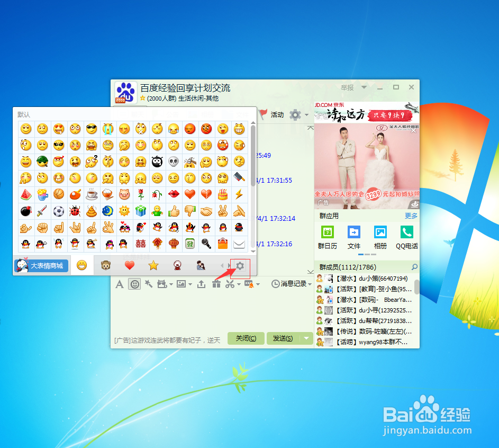The width and height of the screenshot is (499, 448).
Task: Insert the thumbs up emoji
Action: [x=174, y=211]
